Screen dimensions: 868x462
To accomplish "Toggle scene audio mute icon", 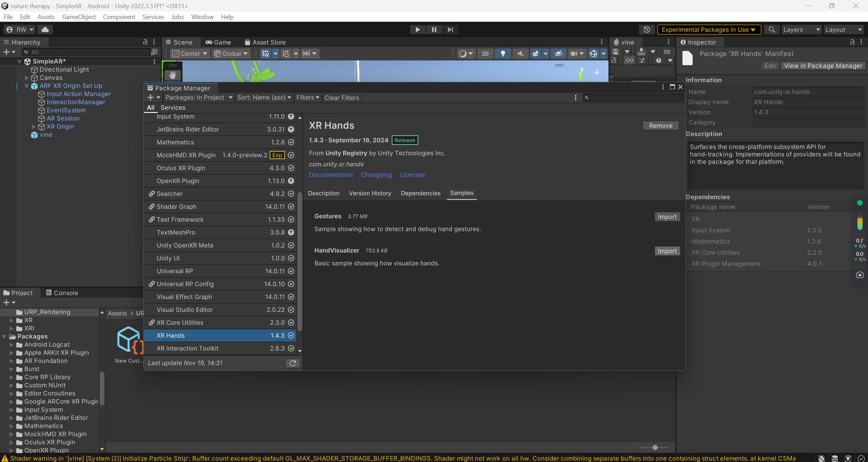I will [x=520, y=53].
